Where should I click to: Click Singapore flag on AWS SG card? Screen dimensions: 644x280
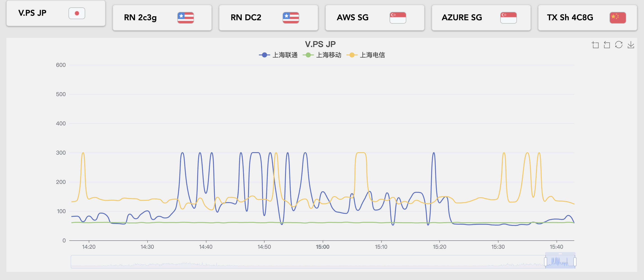click(x=397, y=18)
